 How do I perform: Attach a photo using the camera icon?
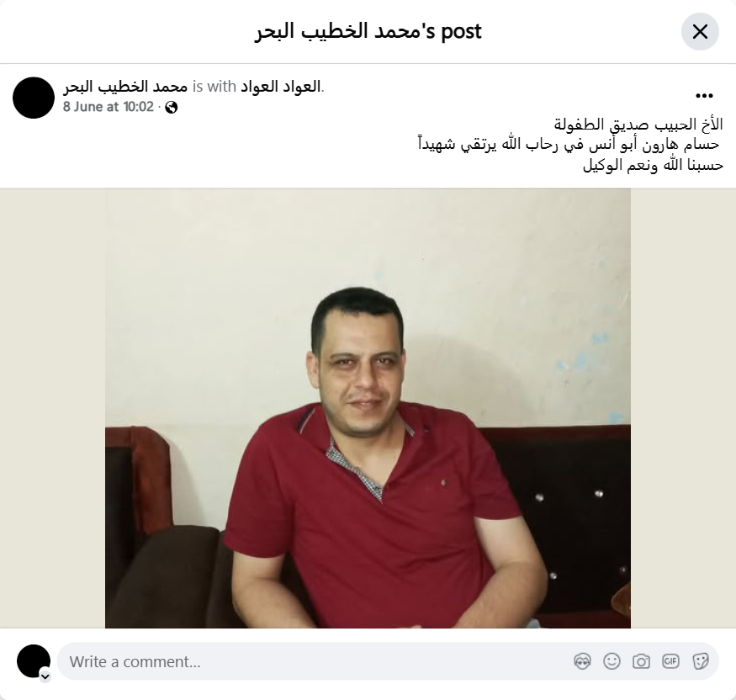[641, 661]
